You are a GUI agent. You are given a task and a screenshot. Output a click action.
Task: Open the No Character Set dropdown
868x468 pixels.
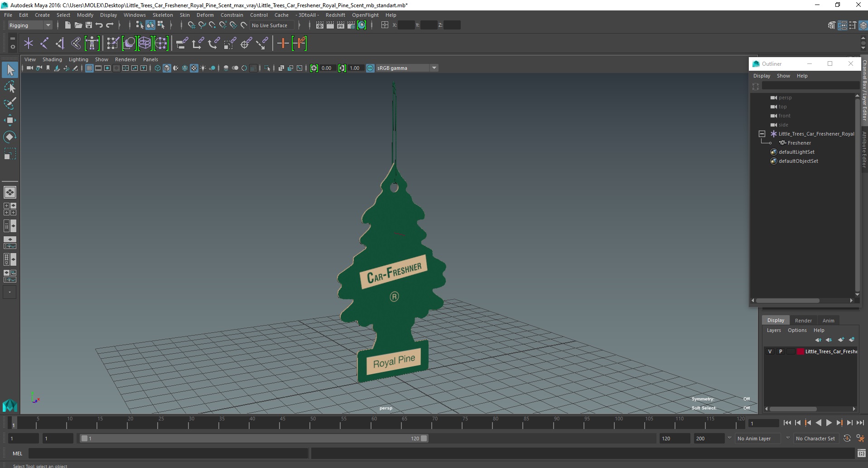click(x=817, y=439)
